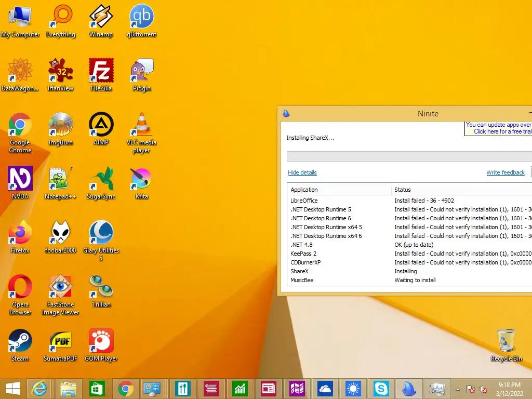Viewport: 532px width, 399px height.
Task: Open the My Computer desktop icon
Action: pos(20,21)
